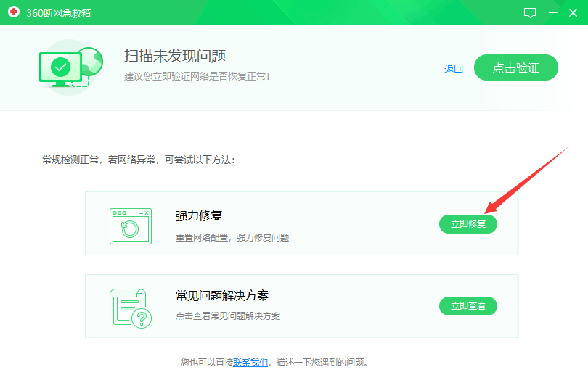This screenshot has height=388, width=588.
Task: Open the feedback message icon in title bar
Action: coord(529,13)
